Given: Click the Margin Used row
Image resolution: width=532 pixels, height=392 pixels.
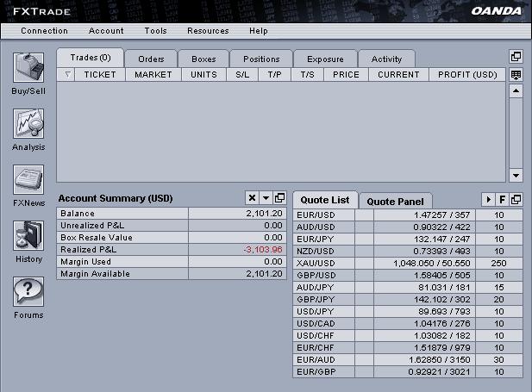Looking at the screenshot, I should [172, 262].
